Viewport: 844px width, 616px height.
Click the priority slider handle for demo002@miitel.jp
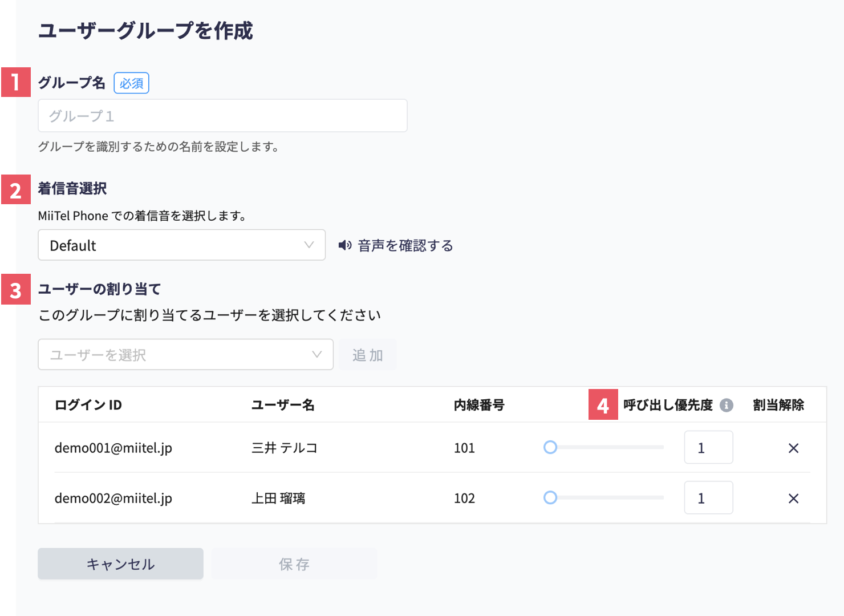tap(550, 497)
